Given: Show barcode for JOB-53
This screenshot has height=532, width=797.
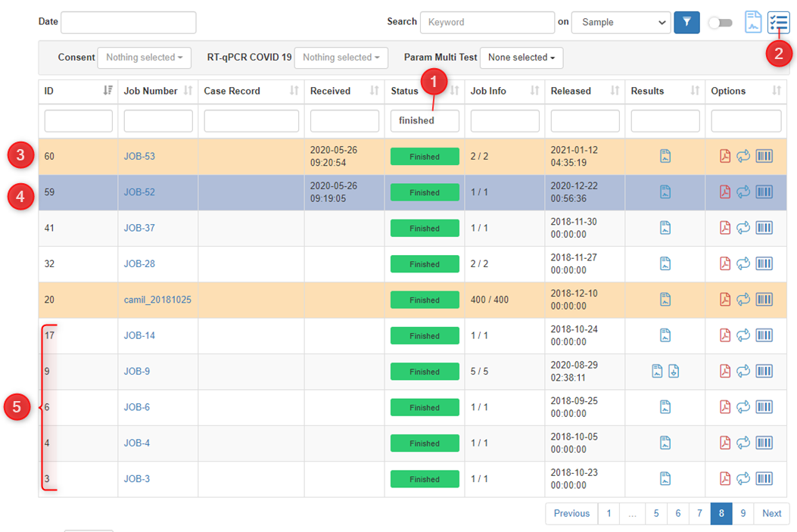Looking at the screenshot, I should click(x=764, y=156).
